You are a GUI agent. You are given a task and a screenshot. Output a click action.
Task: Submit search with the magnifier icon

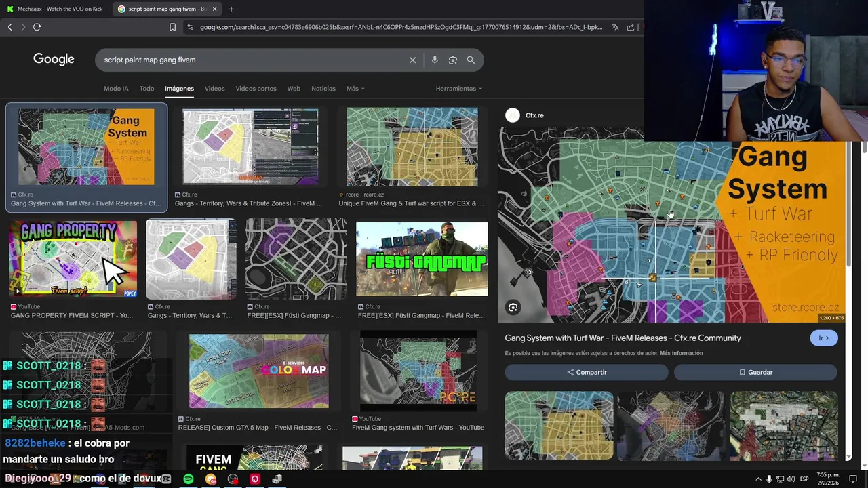point(471,60)
